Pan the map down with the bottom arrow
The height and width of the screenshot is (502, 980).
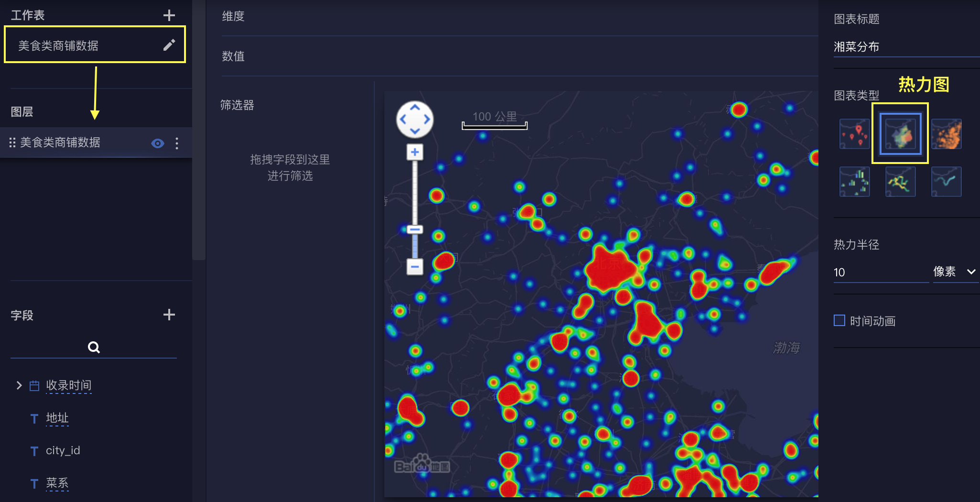[415, 131]
